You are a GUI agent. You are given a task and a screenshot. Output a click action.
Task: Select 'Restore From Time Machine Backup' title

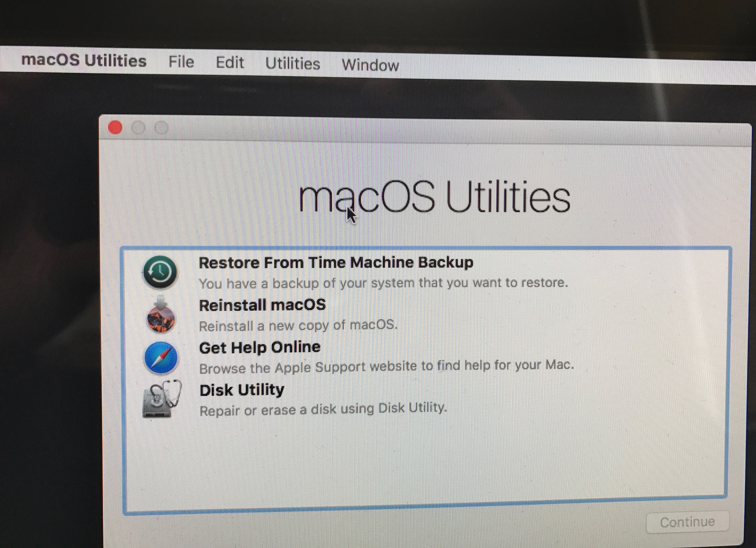tap(336, 263)
